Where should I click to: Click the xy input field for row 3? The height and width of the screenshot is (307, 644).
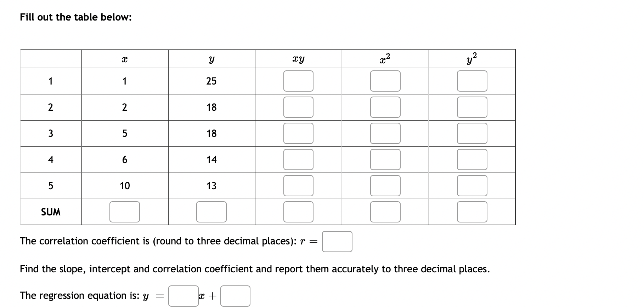pos(298,133)
